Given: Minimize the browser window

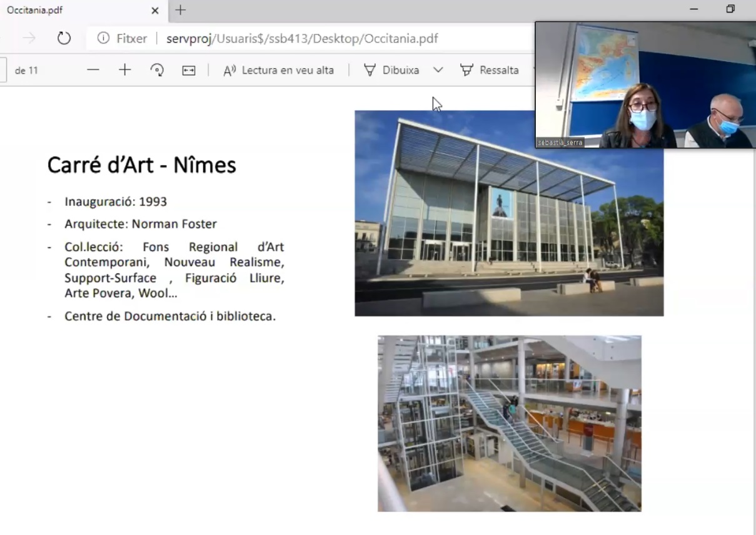Looking at the screenshot, I should click(693, 9).
